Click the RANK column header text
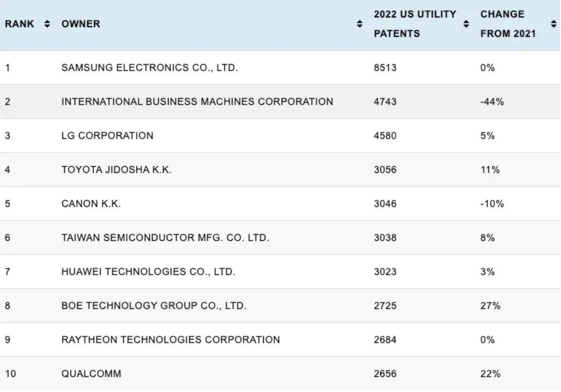Image resolution: width=561 pixels, height=392 pixels. [x=19, y=24]
